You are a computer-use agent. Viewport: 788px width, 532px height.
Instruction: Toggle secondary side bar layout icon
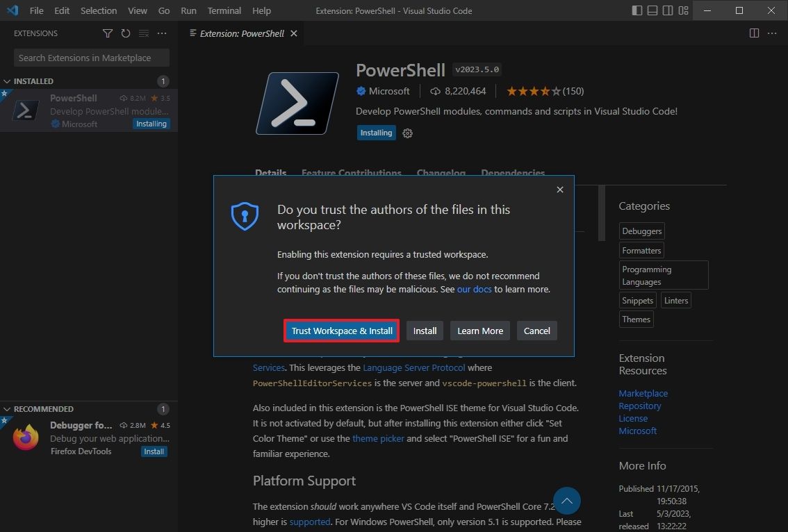[668, 10]
